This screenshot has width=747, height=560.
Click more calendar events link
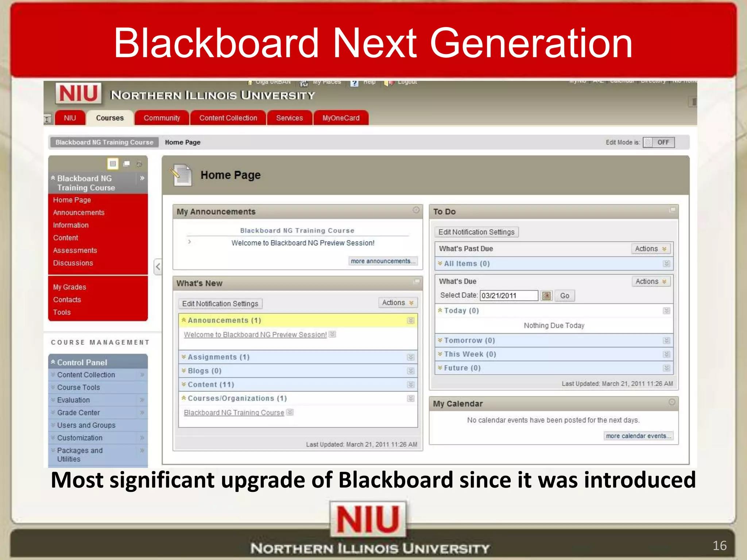tap(638, 436)
